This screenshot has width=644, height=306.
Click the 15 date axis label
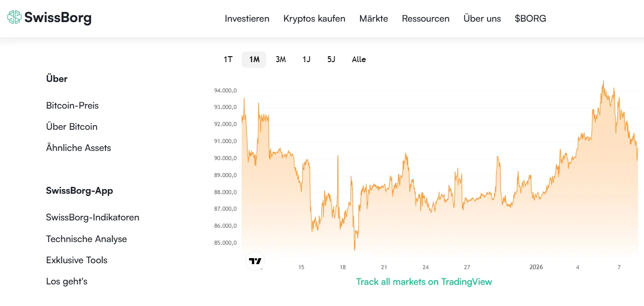pyautogui.click(x=302, y=267)
